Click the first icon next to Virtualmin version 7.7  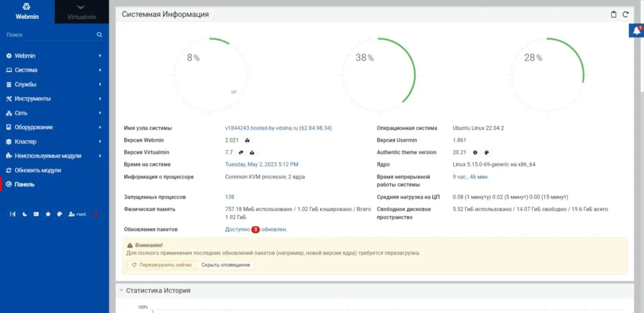pyautogui.click(x=241, y=152)
